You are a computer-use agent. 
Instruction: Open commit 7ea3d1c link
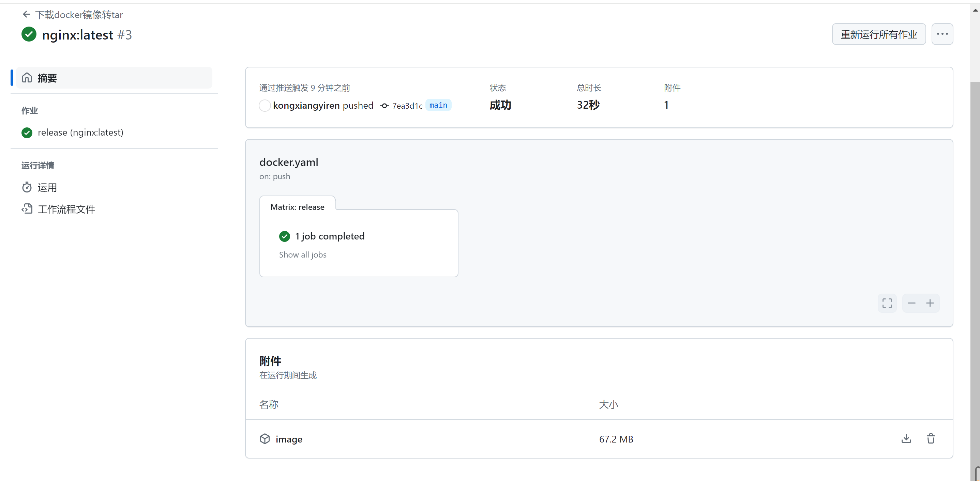(x=407, y=106)
